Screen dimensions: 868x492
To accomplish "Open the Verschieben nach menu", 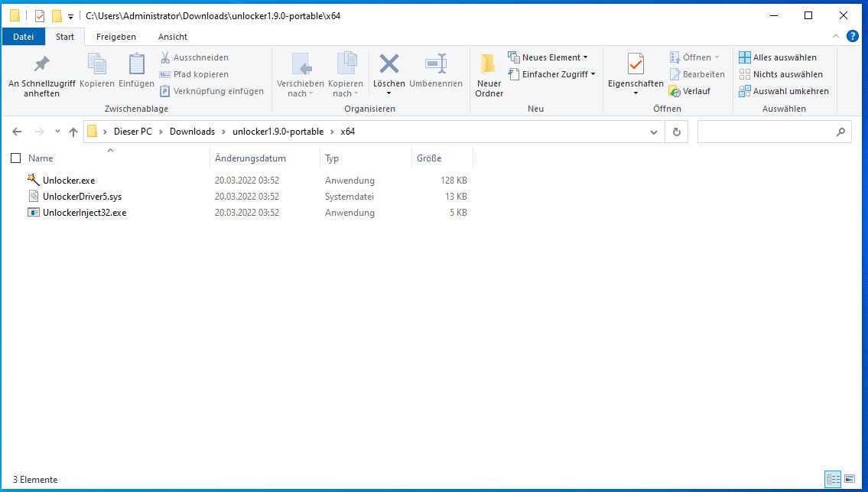I will (300, 75).
